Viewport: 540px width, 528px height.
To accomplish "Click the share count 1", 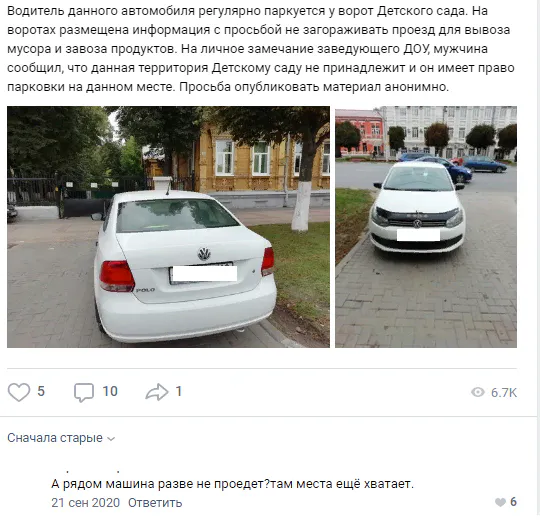I will (x=178, y=392).
